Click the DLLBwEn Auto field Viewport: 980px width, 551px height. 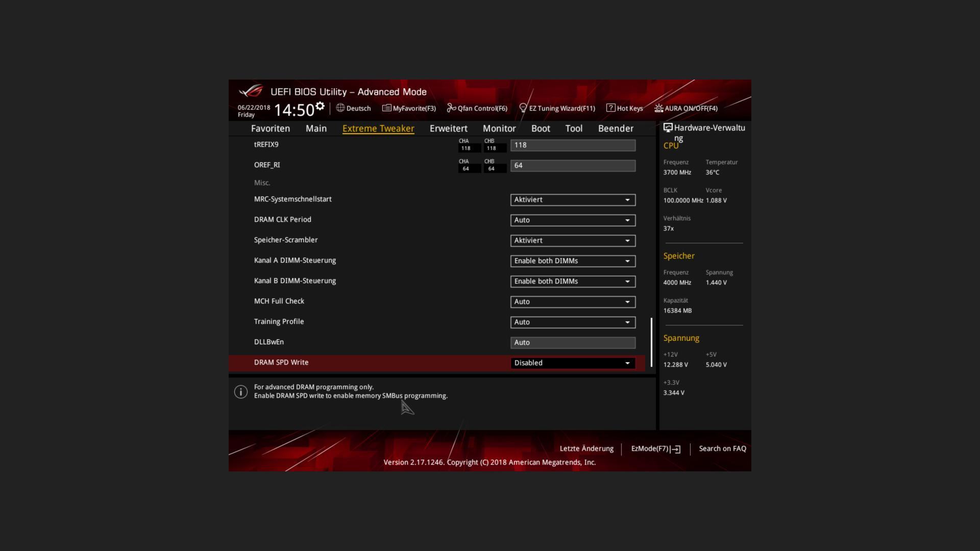pyautogui.click(x=573, y=342)
